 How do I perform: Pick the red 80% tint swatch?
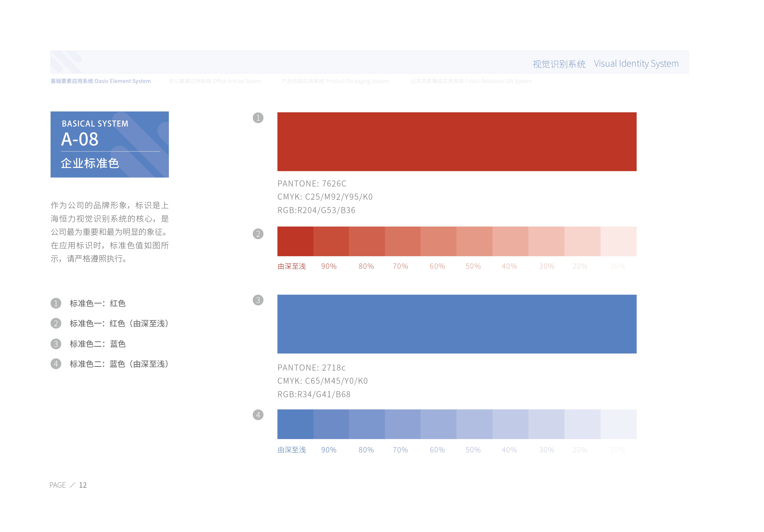pyautogui.click(x=367, y=241)
